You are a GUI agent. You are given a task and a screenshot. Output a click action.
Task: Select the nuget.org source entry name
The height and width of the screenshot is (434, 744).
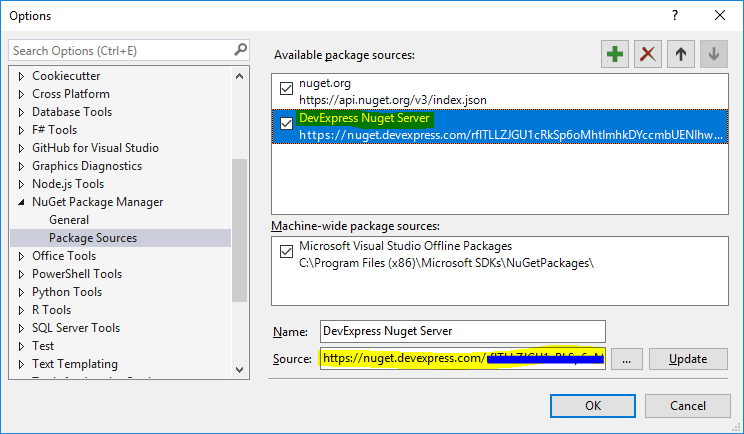325,83
